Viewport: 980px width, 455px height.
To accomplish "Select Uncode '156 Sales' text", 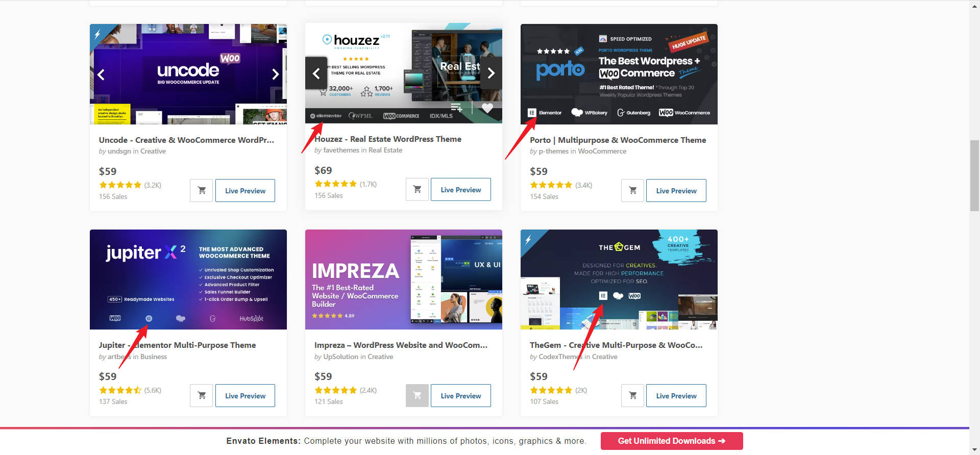I will pos(113,196).
